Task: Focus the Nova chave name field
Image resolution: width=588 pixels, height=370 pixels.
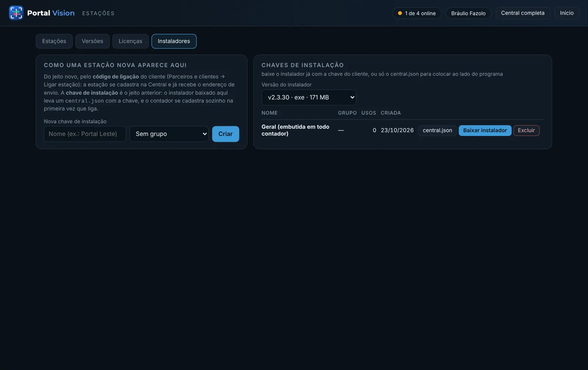Action: (x=85, y=134)
